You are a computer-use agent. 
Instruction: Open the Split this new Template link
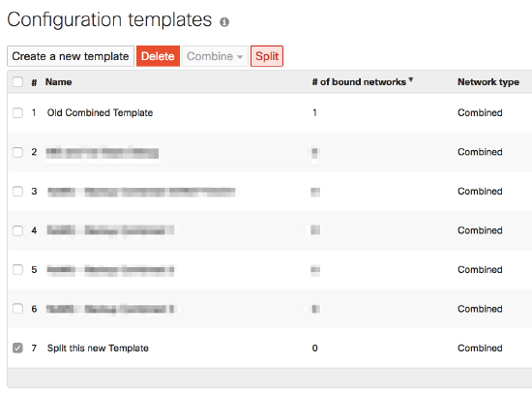click(x=98, y=349)
